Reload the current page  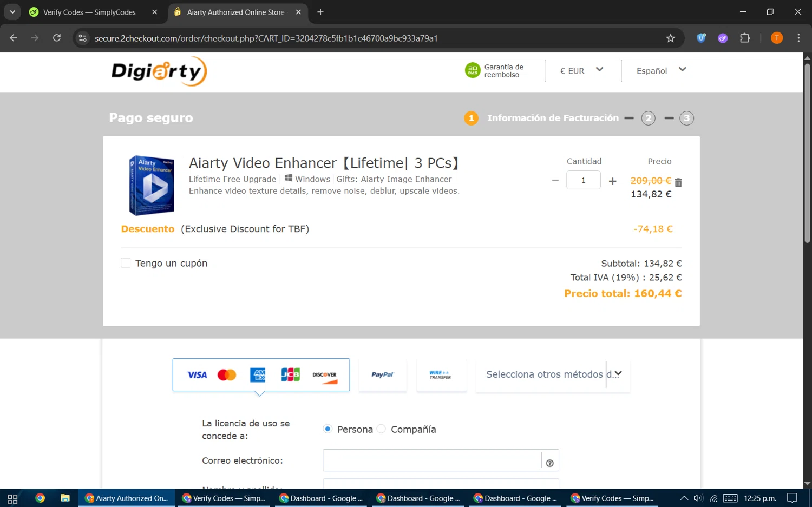pos(57,38)
